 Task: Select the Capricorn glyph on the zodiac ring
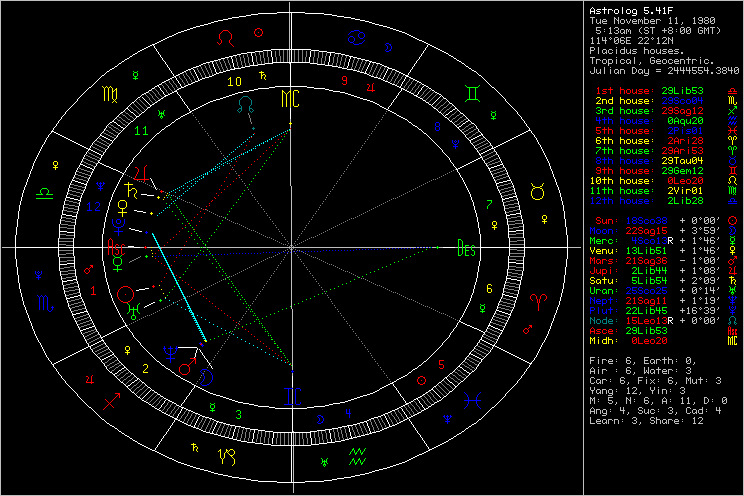230,458
